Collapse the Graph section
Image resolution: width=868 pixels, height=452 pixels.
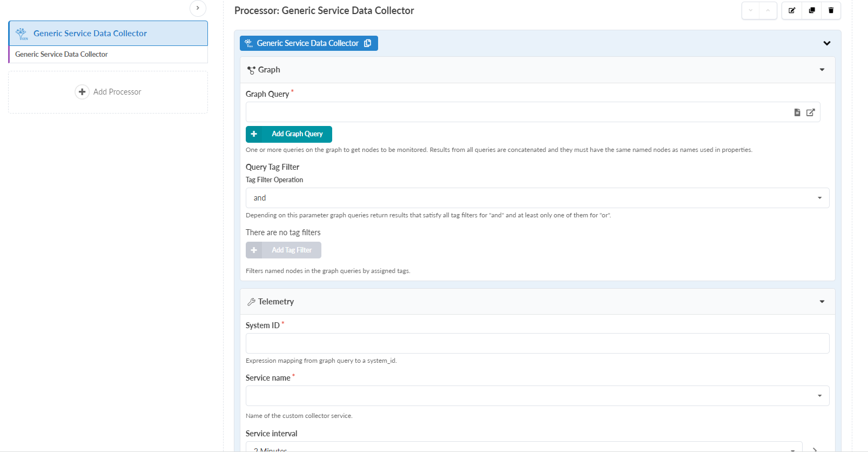(822, 70)
